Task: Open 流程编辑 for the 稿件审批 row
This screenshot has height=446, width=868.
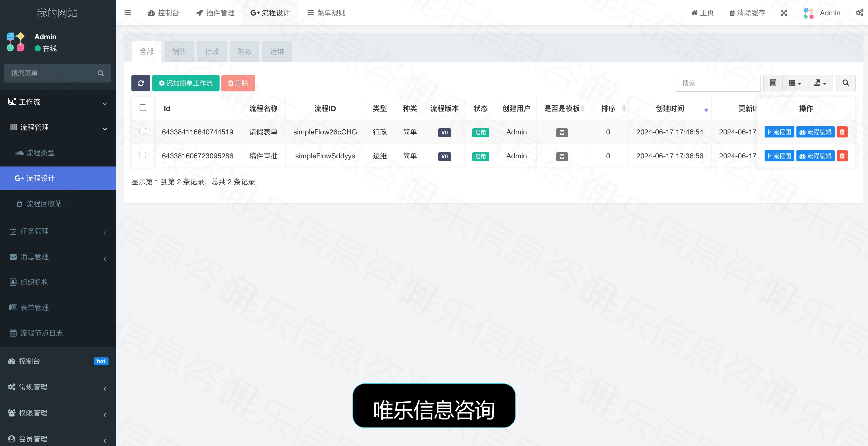Action: (x=815, y=156)
